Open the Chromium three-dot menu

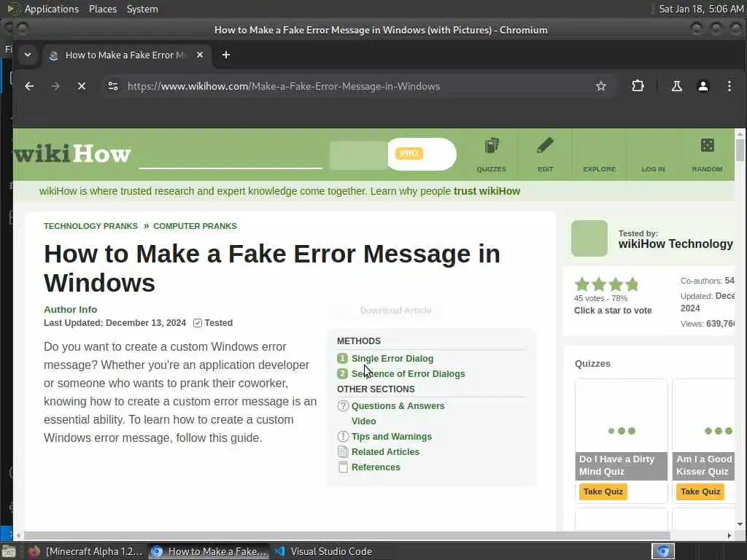coord(729,86)
